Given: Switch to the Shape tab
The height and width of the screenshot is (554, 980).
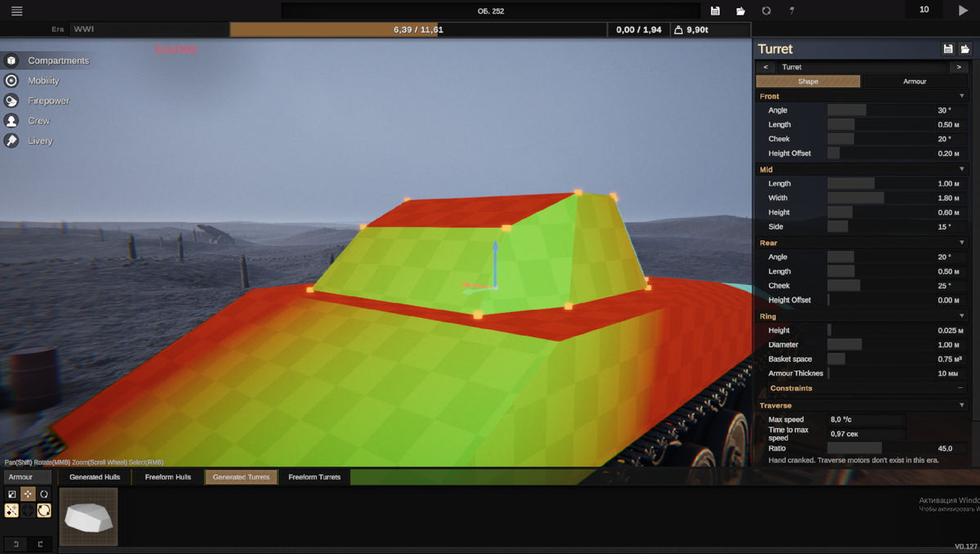Looking at the screenshot, I should 808,82.
